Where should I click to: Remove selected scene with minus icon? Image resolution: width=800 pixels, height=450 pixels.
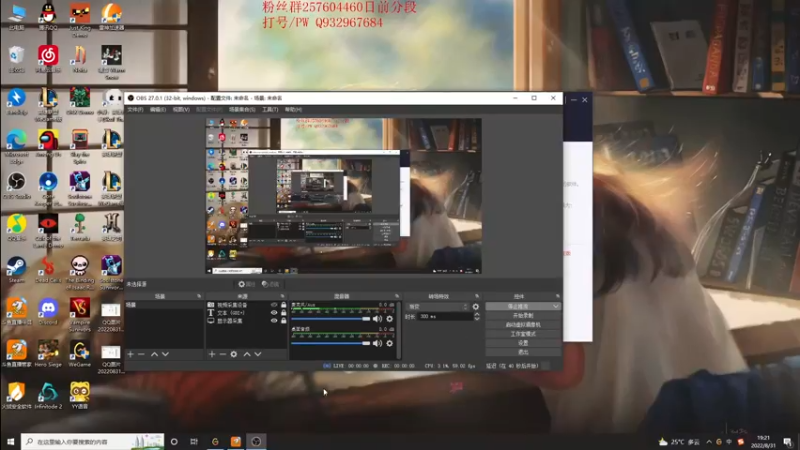pos(141,354)
